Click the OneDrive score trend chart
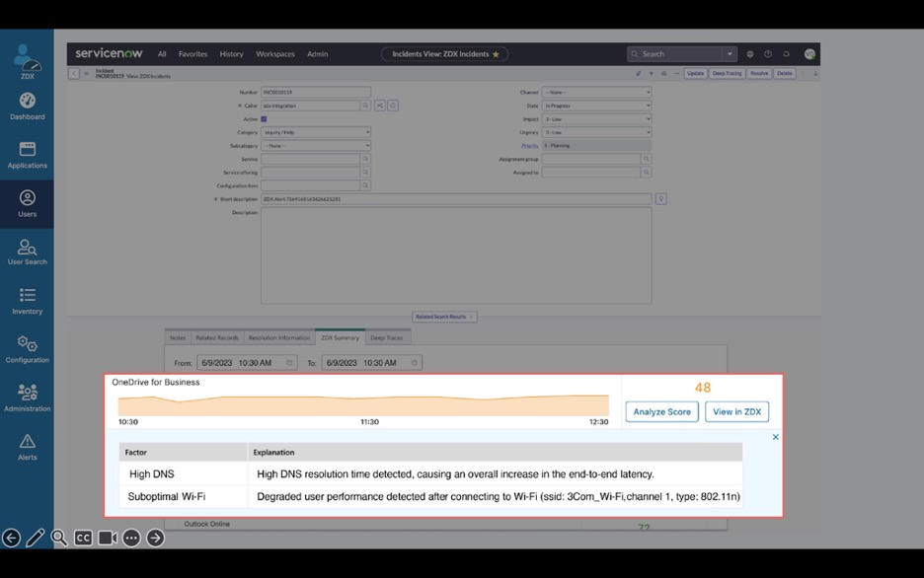 (363, 404)
